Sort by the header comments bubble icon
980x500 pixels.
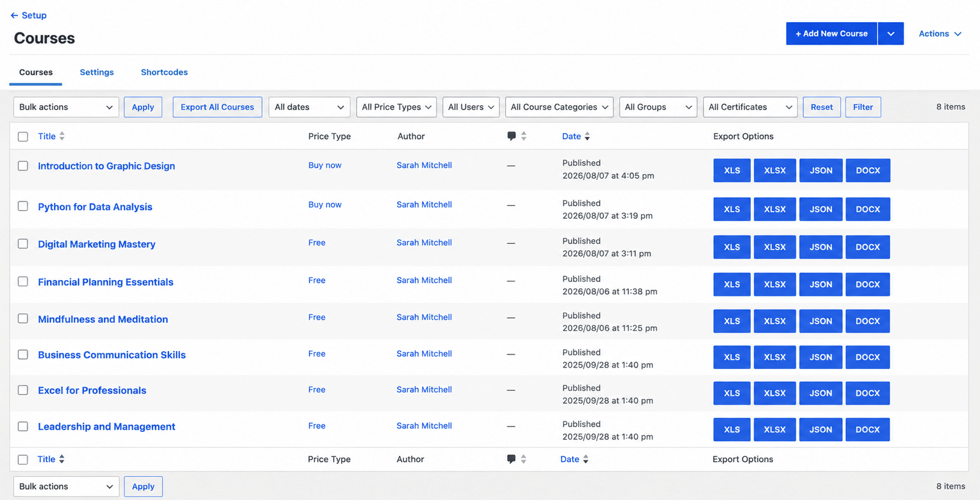tap(511, 136)
